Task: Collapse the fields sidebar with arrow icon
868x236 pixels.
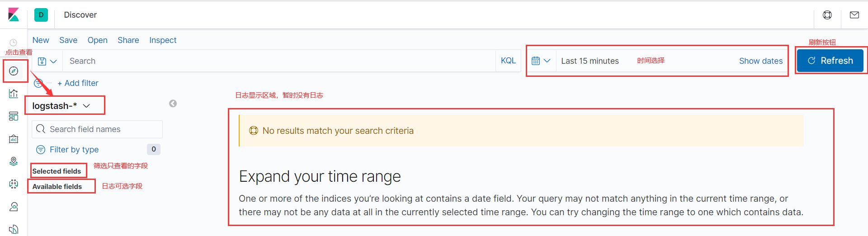Action: coord(173,104)
